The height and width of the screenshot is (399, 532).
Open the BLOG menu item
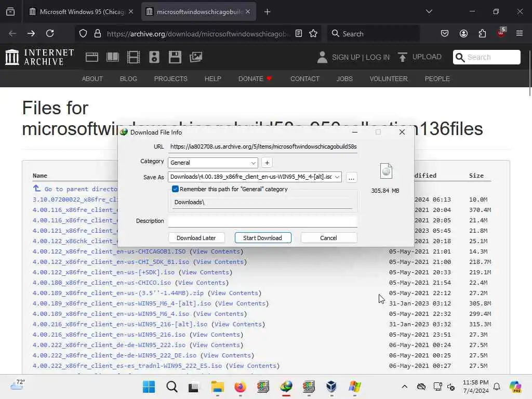[x=128, y=79]
